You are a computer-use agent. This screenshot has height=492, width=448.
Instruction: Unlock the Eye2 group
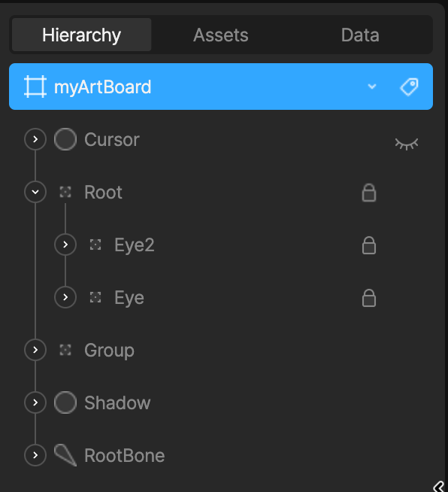coord(369,245)
